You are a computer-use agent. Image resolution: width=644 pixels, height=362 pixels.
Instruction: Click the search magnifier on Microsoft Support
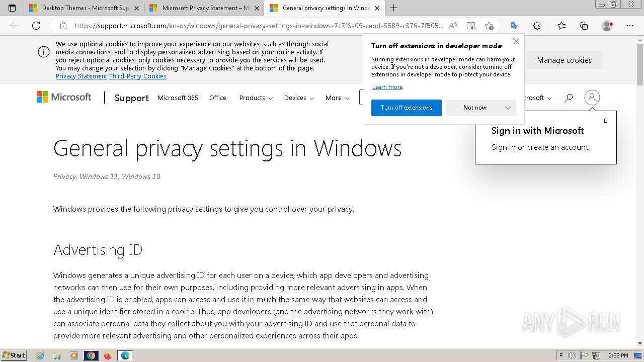coord(569,98)
